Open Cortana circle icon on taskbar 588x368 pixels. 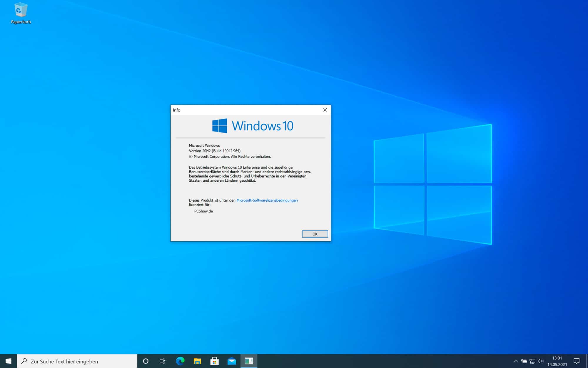pos(146,361)
